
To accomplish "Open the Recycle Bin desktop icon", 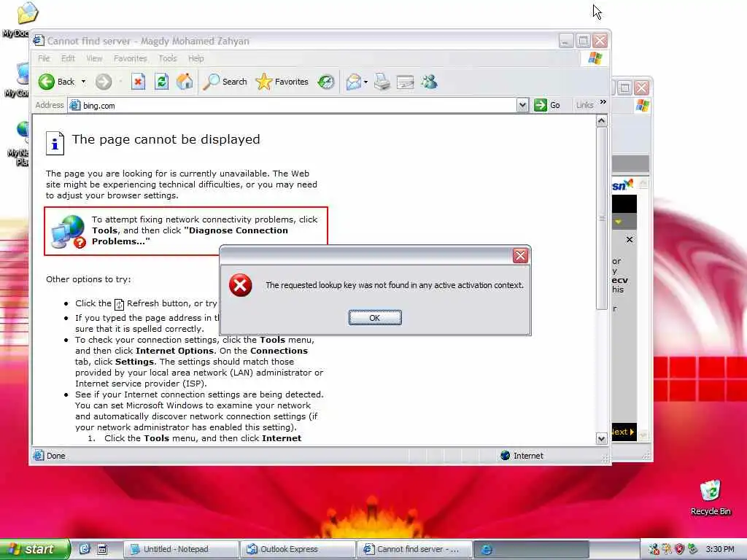I will click(x=711, y=497).
